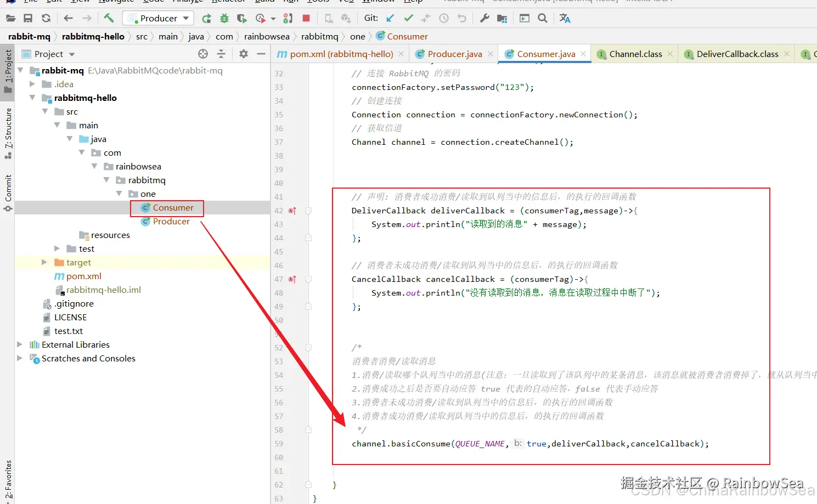This screenshot has width=817, height=504.
Task: Open the Channel.class tab
Action: point(635,54)
